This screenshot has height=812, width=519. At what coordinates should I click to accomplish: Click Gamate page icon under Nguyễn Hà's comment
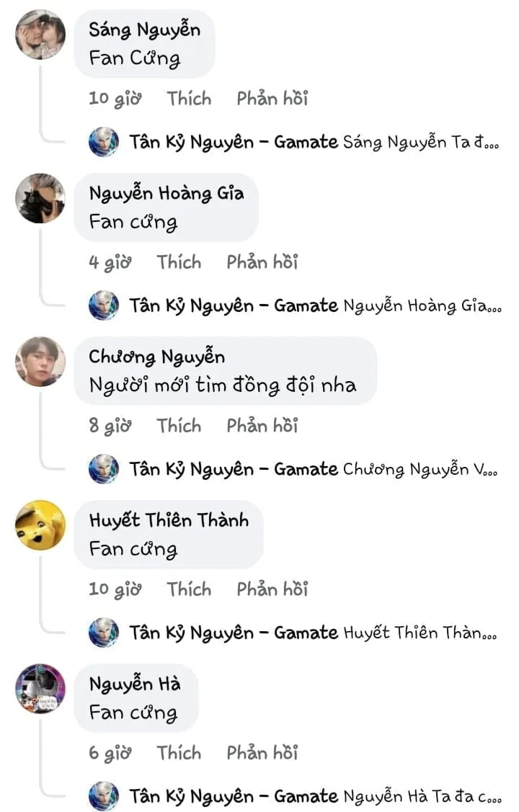click(x=104, y=796)
